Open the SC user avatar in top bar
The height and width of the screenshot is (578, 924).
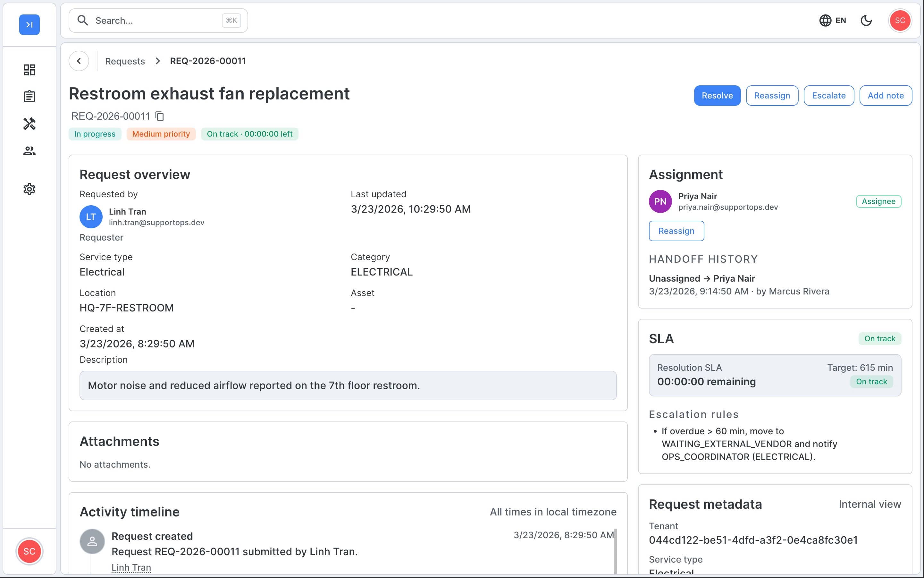[900, 21]
